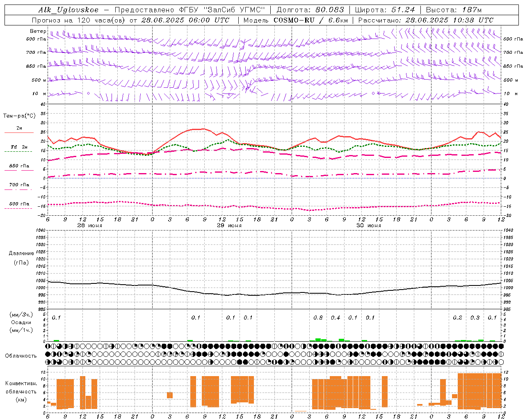The image size is (525, 420).
Task: Click the station name Alk_Uglovskoe
Action: tap(68, 10)
